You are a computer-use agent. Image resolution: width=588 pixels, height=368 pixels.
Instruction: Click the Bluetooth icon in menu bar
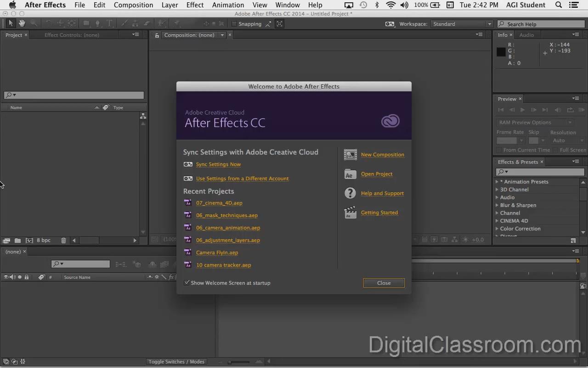tap(377, 5)
